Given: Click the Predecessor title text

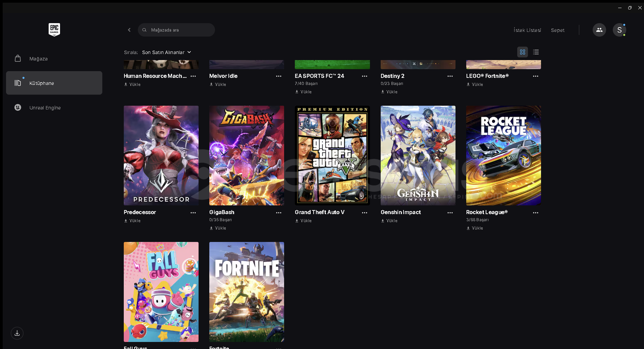Looking at the screenshot, I should 140,212.
